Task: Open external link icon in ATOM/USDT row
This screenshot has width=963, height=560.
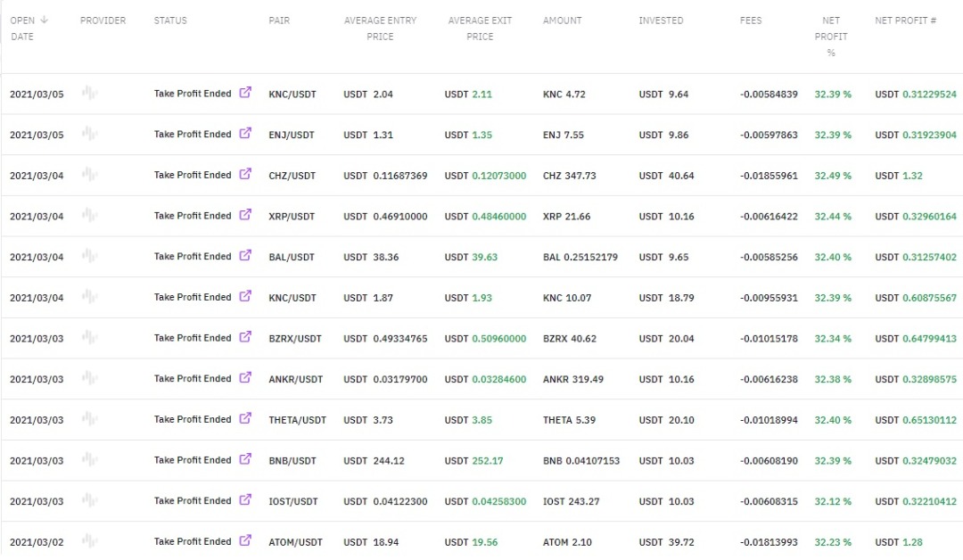Action: point(245,541)
